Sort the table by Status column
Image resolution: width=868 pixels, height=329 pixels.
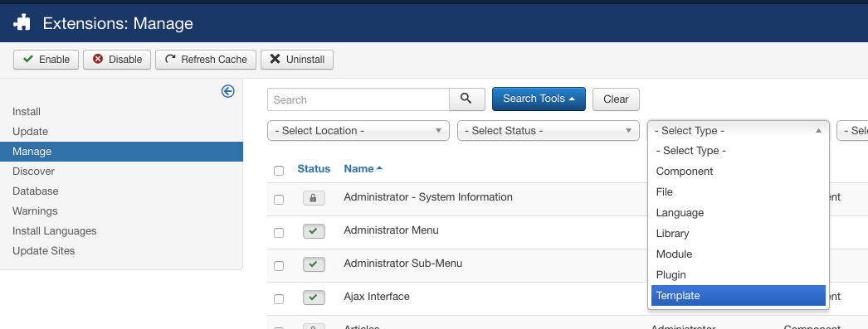pos(314,169)
